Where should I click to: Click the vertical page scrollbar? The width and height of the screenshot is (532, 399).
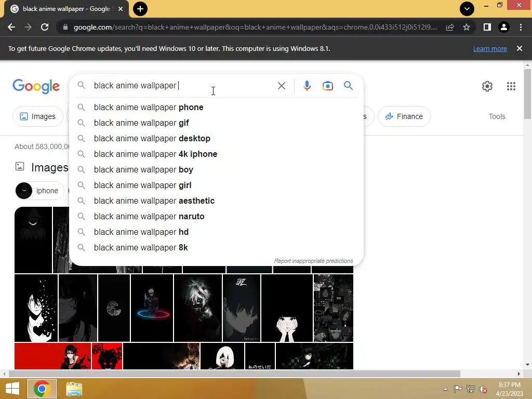point(527,95)
